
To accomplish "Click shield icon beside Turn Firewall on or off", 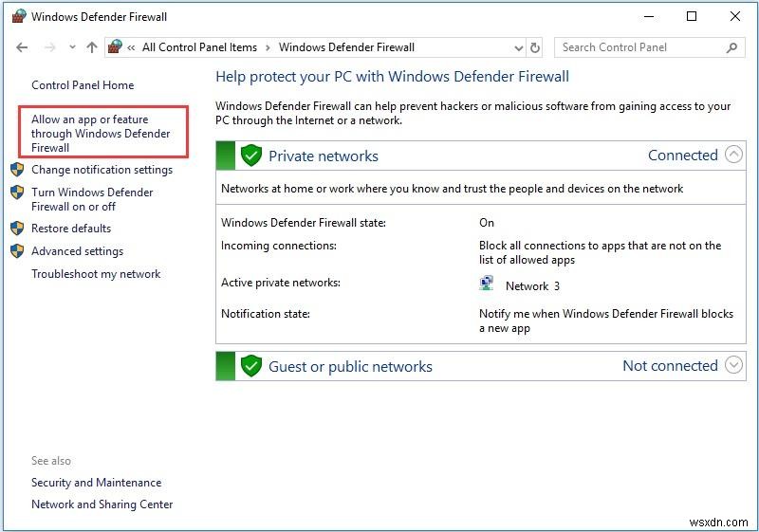I will [x=17, y=192].
